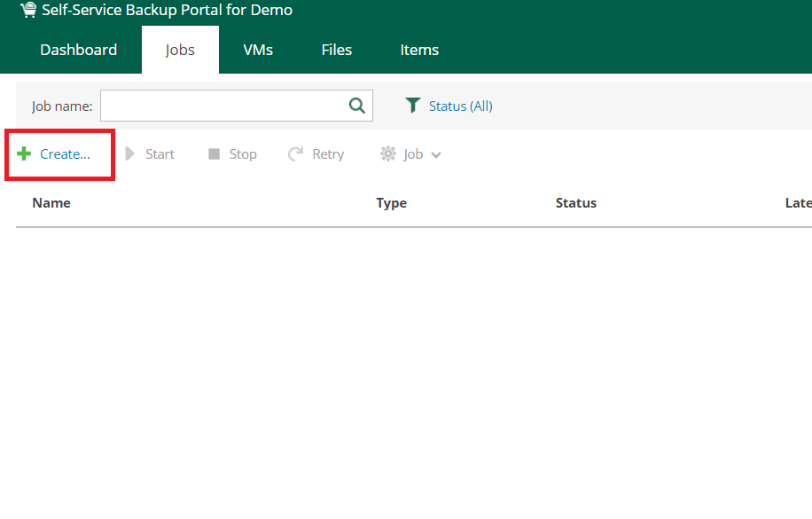Sort by the Type column header

pos(391,203)
